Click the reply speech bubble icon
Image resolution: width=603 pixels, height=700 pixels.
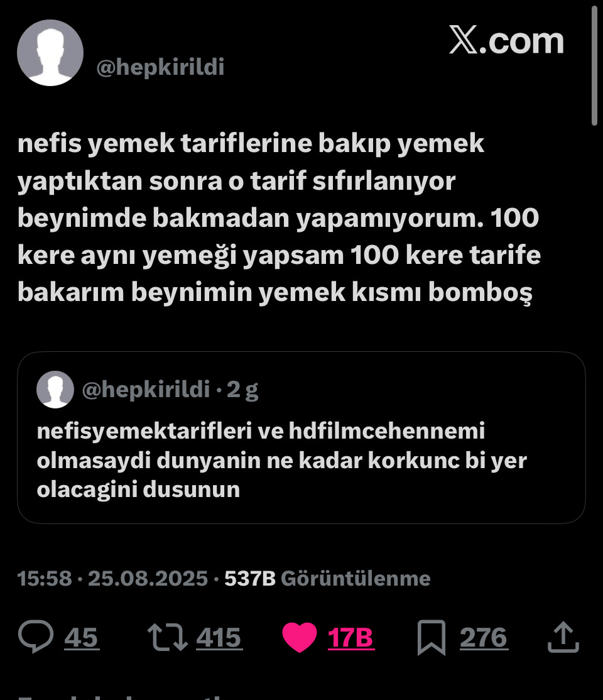(x=36, y=637)
